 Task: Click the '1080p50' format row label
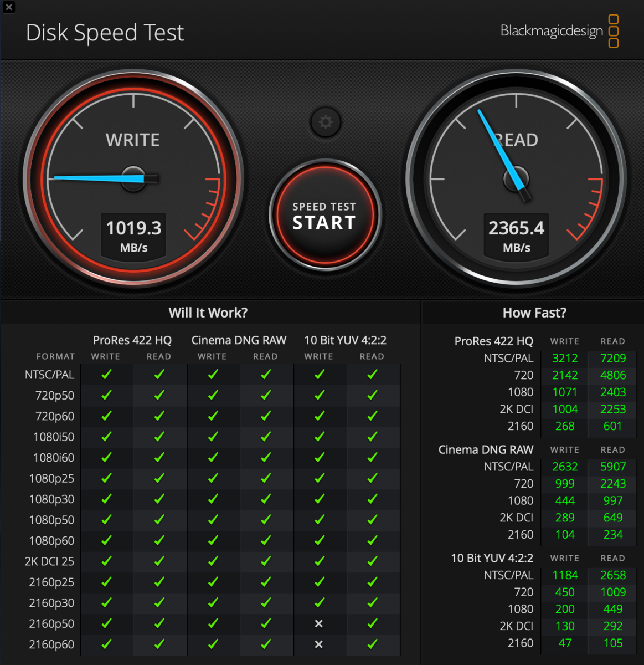pos(51,520)
